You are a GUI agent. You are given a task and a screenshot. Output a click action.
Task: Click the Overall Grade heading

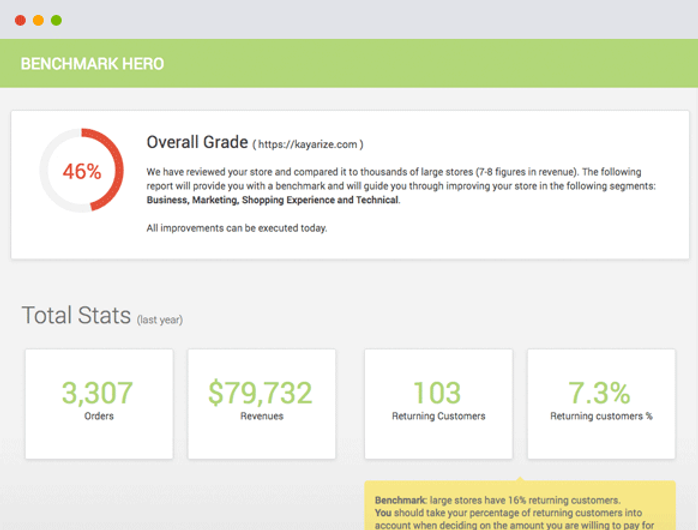pos(197,142)
